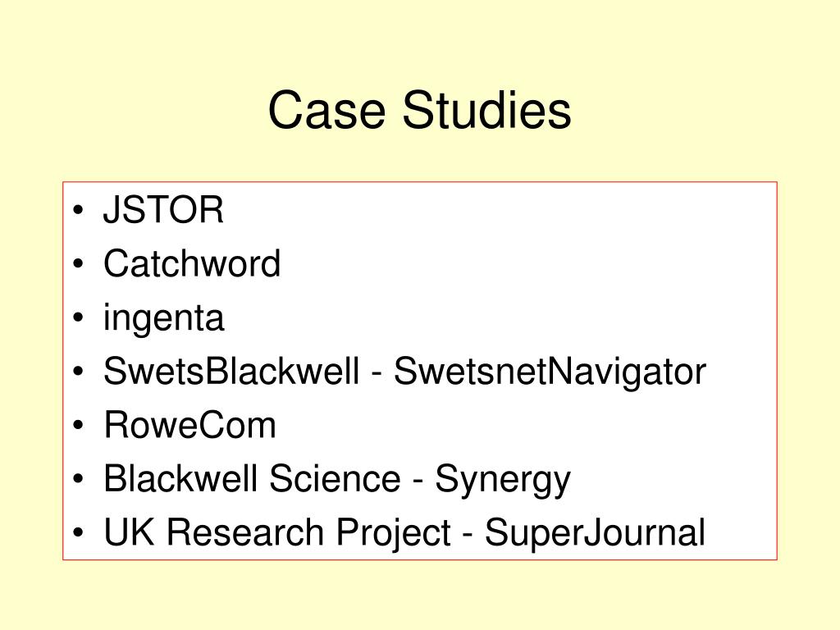The image size is (840, 630).
Task: Click the SuperJournal text
Action: tap(596, 532)
